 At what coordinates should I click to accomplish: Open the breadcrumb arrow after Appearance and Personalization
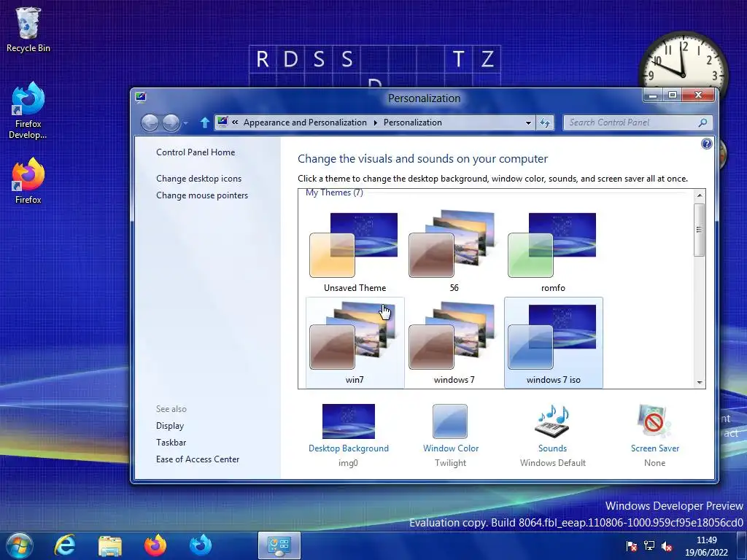376,122
